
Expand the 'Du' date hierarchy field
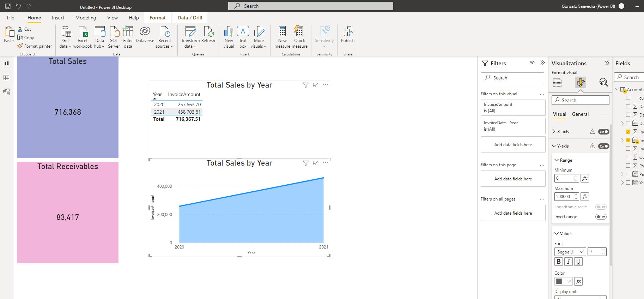[622, 123]
